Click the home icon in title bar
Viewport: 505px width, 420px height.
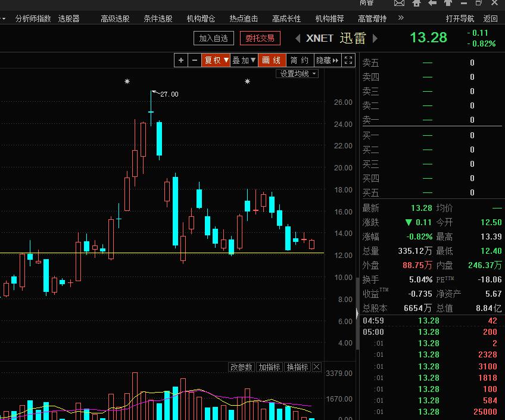coord(416,4)
